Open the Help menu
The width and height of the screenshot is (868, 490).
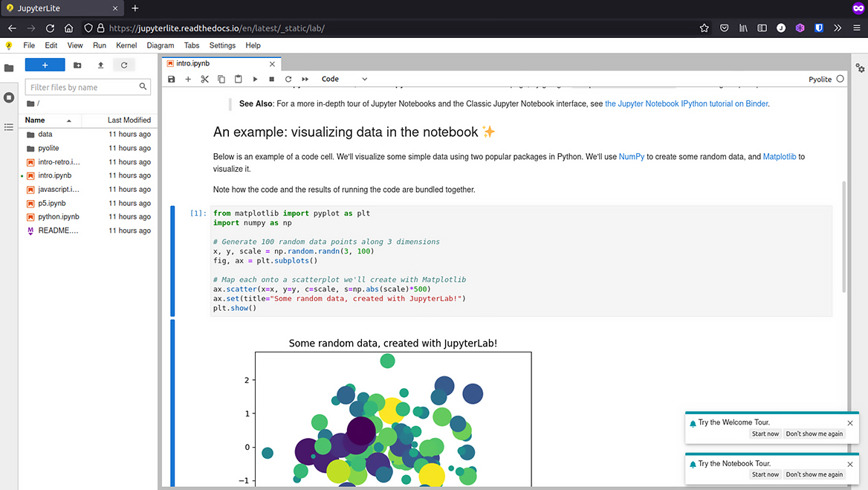253,45
